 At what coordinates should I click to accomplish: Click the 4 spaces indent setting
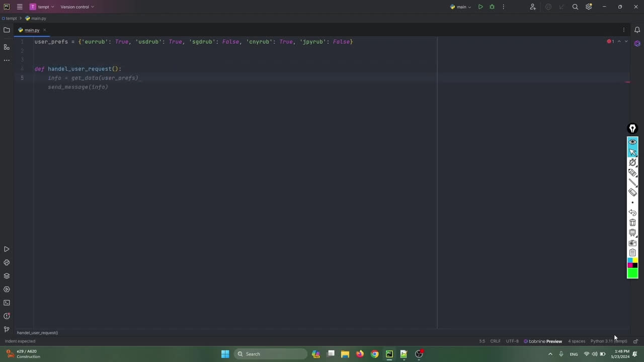577,341
